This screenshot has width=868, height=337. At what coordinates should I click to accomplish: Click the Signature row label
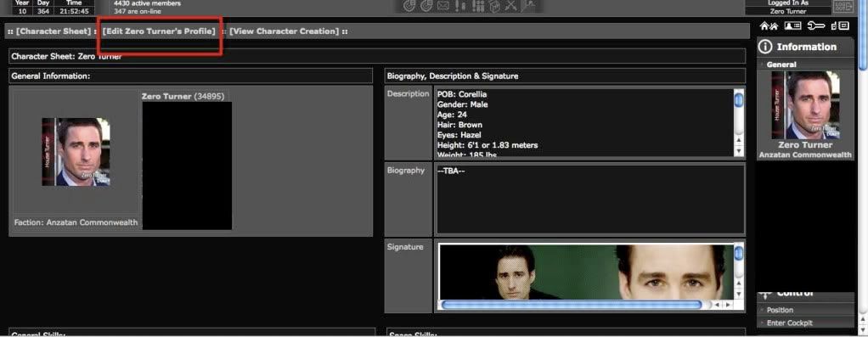click(x=404, y=247)
